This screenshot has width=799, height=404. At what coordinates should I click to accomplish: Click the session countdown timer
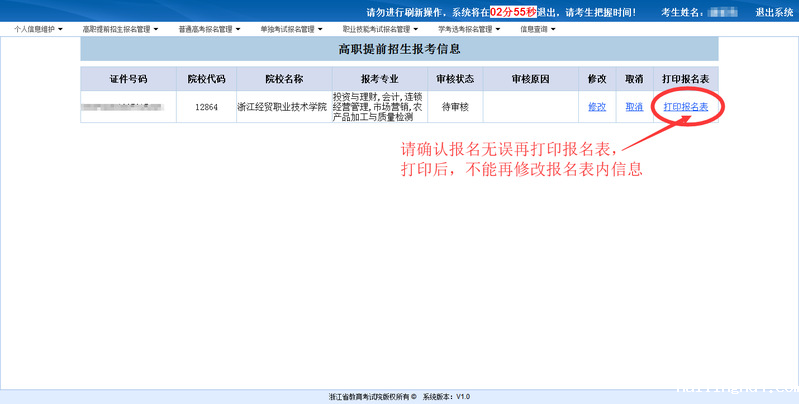coord(513,12)
